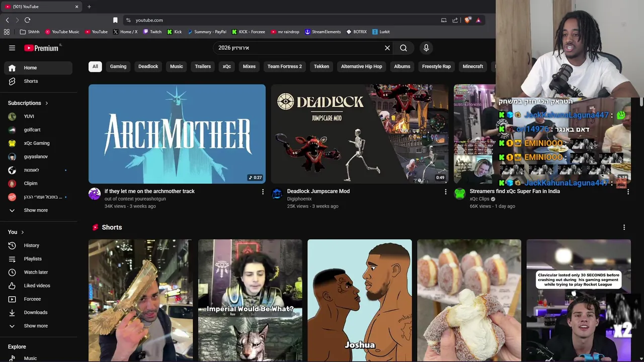Clear the search box with the X icon
Viewport: 644px width, 362px height.
coord(387,48)
